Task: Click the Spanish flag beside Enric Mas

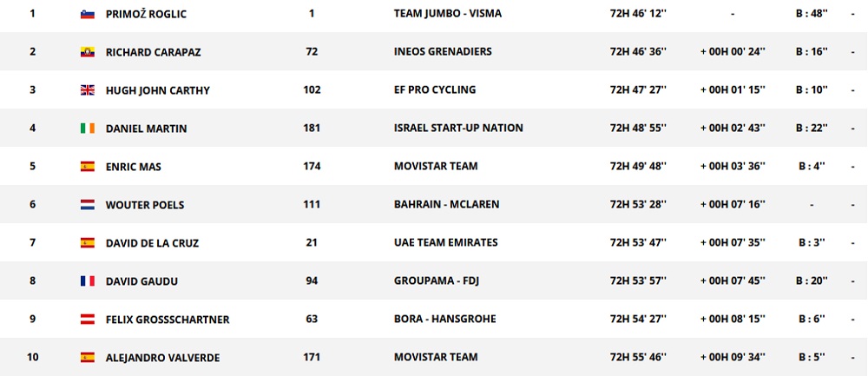Action: pyautogui.click(x=87, y=167)
